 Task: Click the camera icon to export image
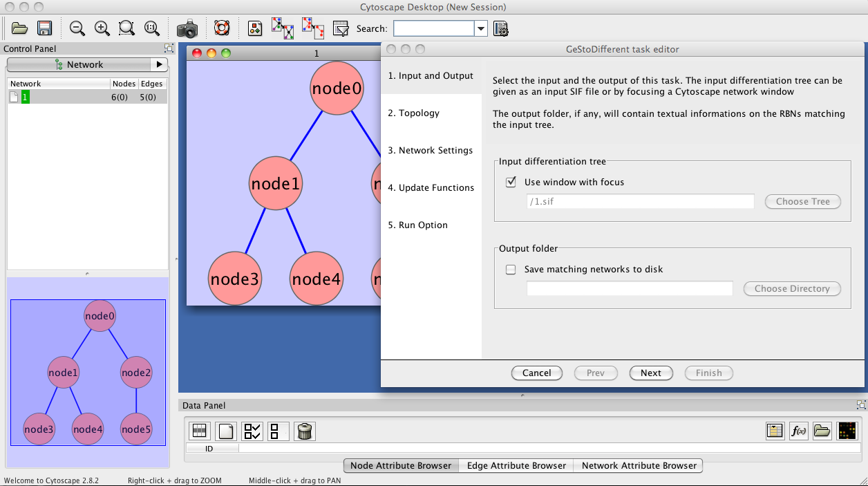click(187, 29)
